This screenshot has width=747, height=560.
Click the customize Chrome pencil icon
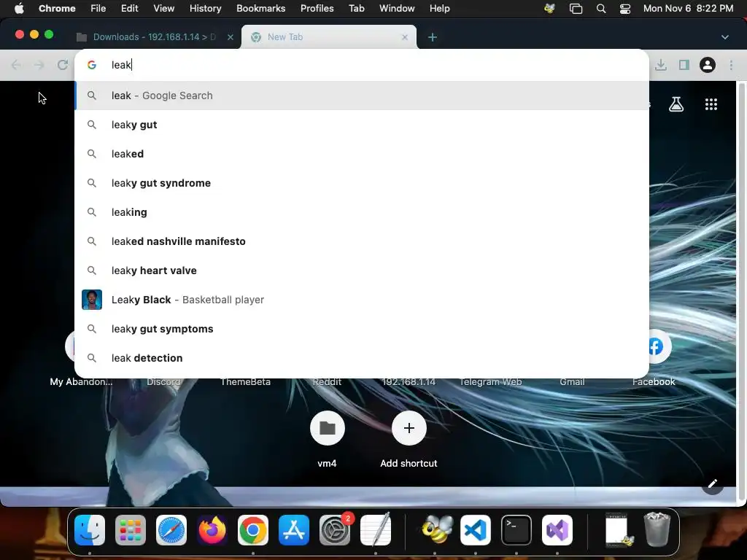coord(712,484)
